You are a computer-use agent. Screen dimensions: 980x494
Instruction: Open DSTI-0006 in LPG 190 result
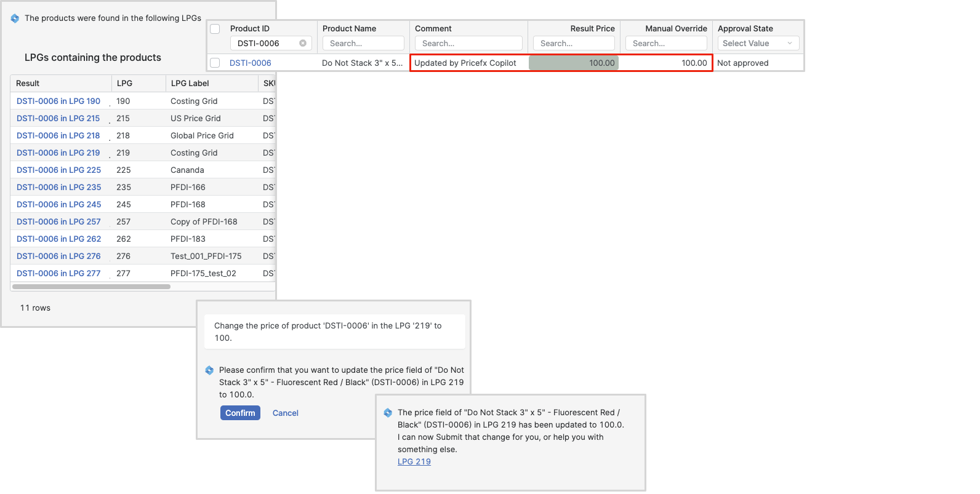pos(58,101)
